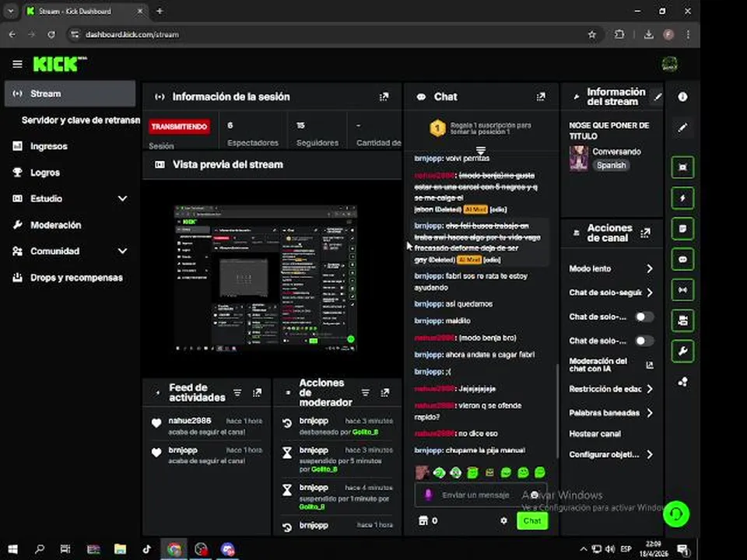Viewport: 747px width, 560px height.
Task: Click the chat bubble icon in right rail
Action: 682,260
